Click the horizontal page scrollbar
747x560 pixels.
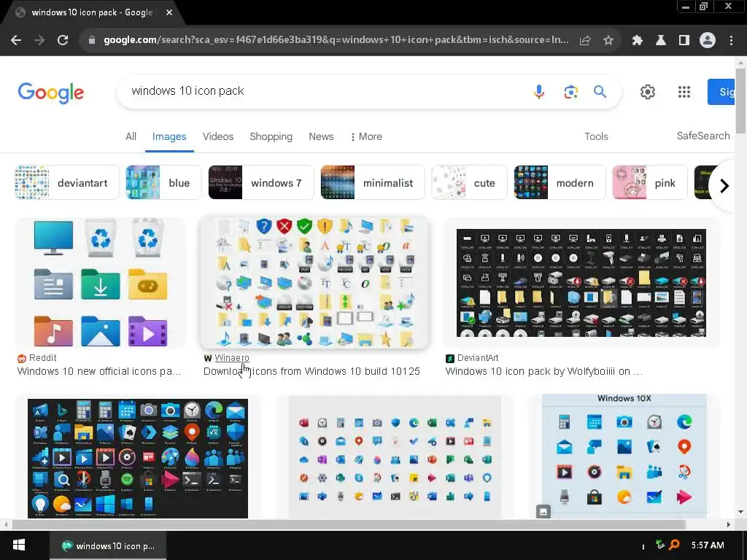click(x=348, y=525)
